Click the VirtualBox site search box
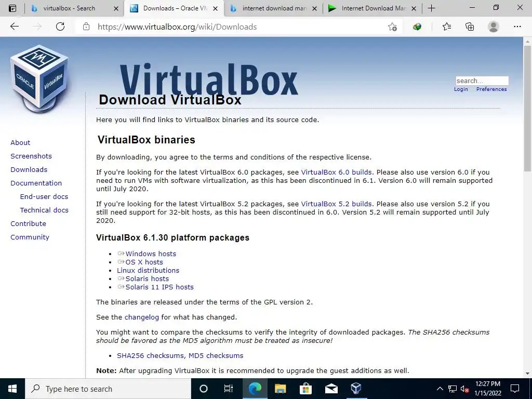The height and width of the screenshot is (399, 532). tap(482, 81)
